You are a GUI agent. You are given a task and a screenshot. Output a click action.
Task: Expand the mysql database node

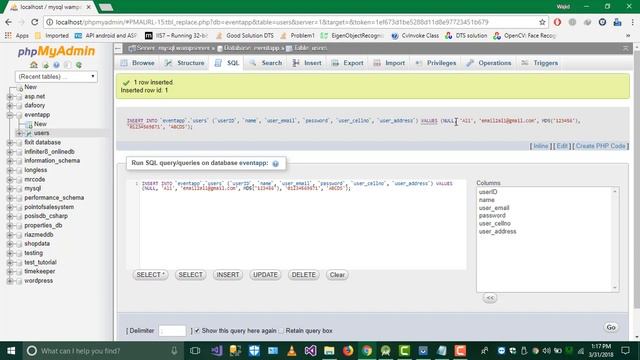click(10, 189)
